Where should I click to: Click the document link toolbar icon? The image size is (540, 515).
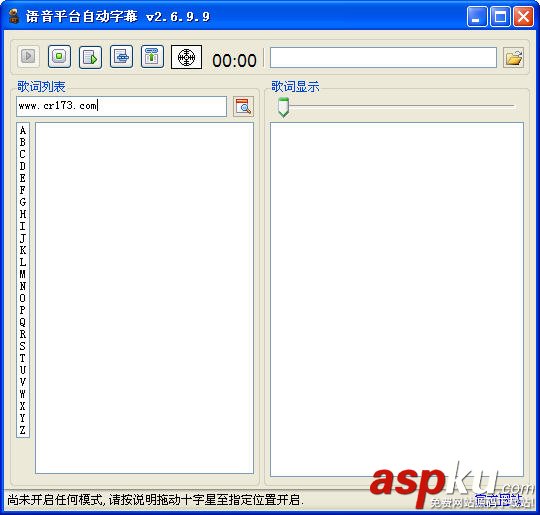121,56
